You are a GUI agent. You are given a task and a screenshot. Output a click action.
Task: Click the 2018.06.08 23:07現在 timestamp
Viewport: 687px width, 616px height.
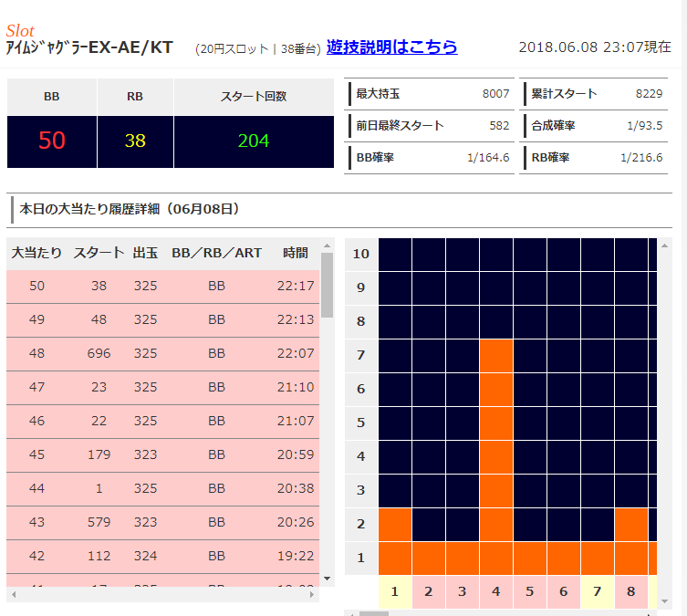tap(595, 47)
